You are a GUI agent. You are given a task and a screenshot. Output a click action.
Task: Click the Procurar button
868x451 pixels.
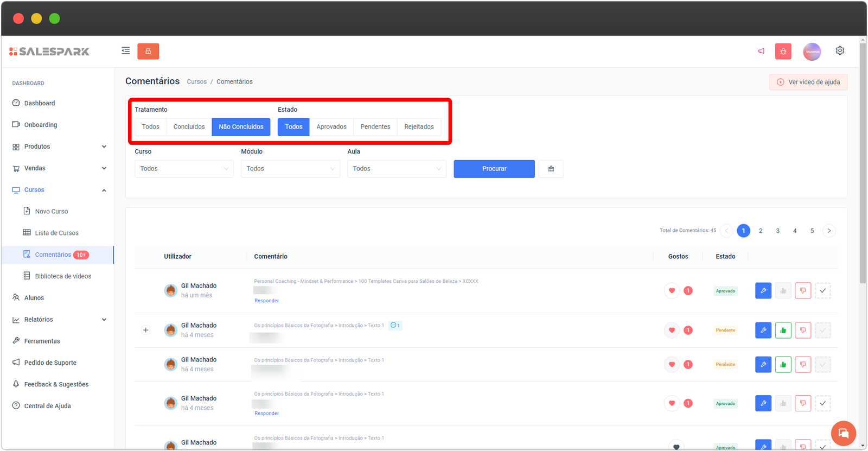click(494, 169)
